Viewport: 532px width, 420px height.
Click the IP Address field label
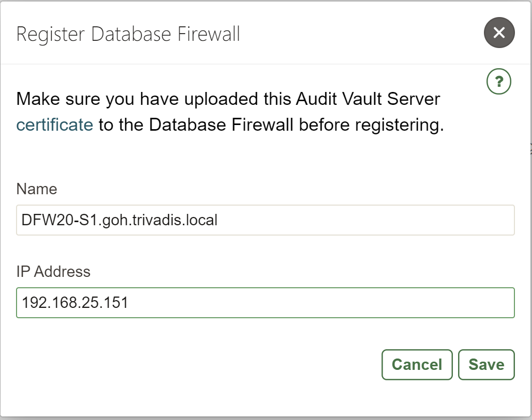[53, 271]
